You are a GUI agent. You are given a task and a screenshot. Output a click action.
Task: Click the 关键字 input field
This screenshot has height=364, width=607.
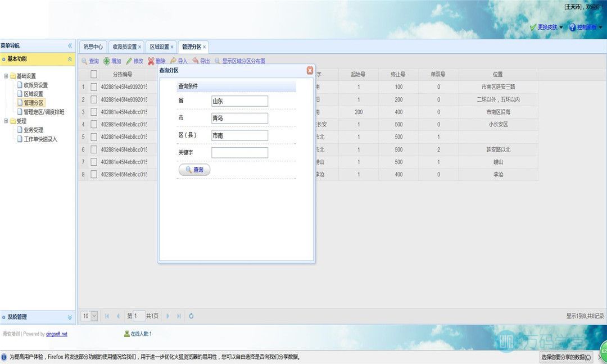[x=239, y=153]
